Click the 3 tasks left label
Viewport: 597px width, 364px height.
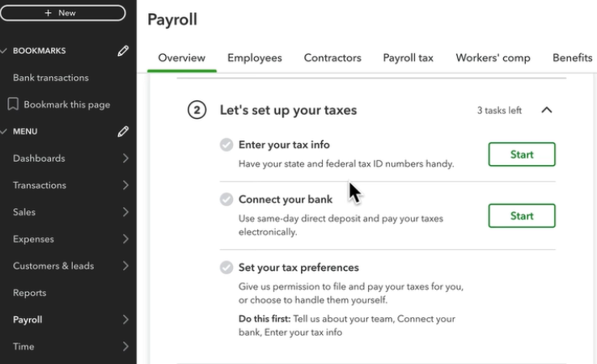[x=499, y=111]
